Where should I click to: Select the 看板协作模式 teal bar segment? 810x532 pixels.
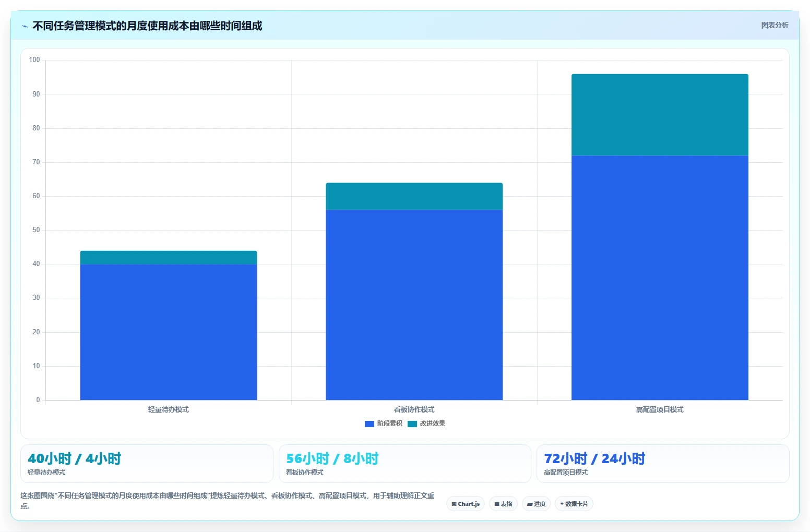coord(414,197)
